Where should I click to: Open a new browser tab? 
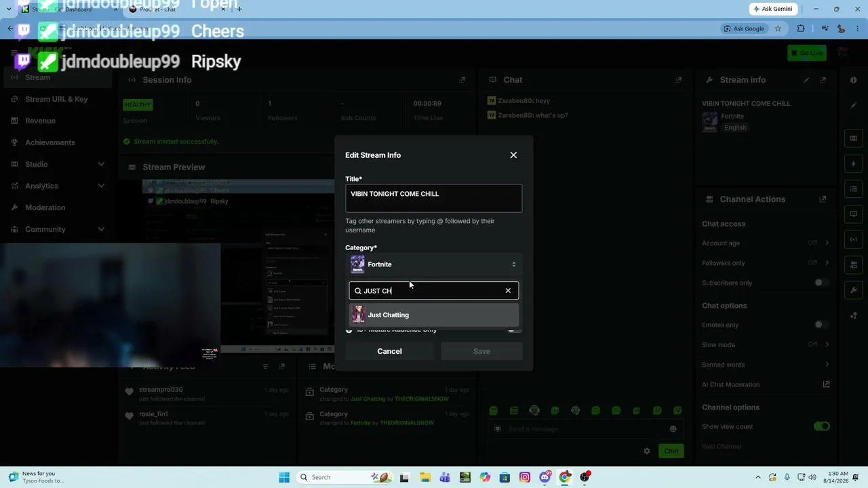[x=239, y=9]
